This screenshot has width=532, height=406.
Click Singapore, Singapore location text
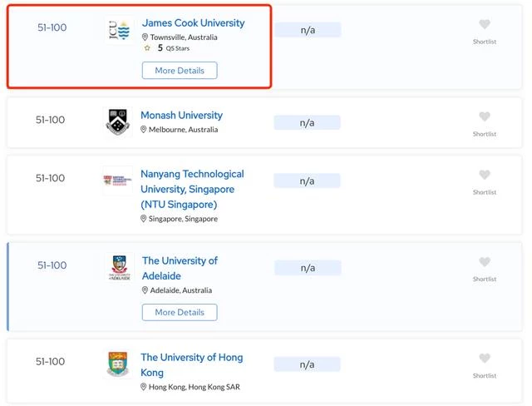(183, 219)
